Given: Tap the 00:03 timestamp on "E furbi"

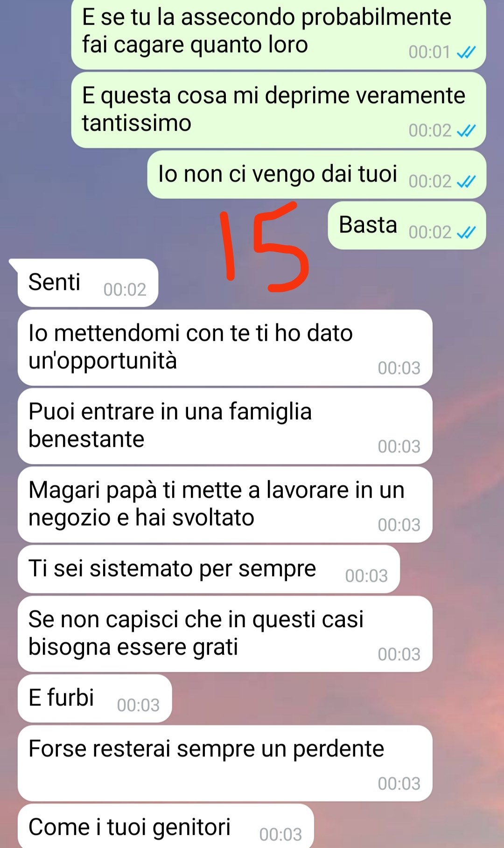Looking at the screenshot, I should (x=138, y=705).
